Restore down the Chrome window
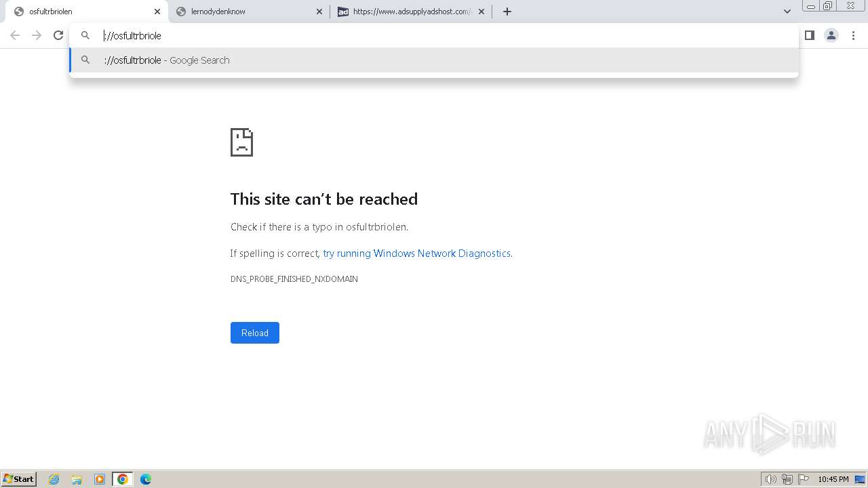 (x=827, y=6)
